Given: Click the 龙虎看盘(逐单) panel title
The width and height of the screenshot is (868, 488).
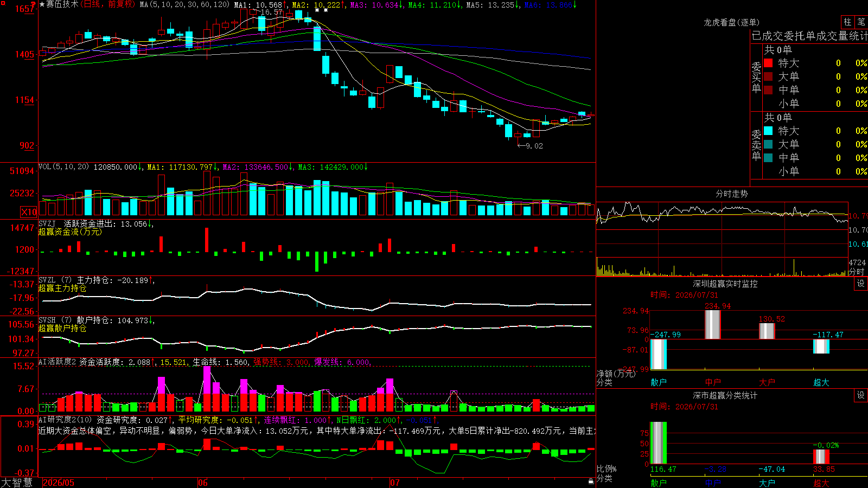Looking at the screenshot, I should coord(732,22).
